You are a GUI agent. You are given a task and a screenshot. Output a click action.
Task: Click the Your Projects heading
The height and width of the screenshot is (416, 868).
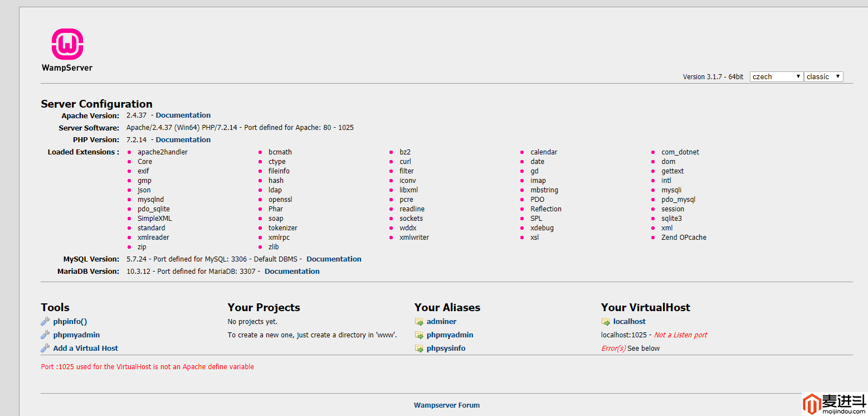(264, 308)
